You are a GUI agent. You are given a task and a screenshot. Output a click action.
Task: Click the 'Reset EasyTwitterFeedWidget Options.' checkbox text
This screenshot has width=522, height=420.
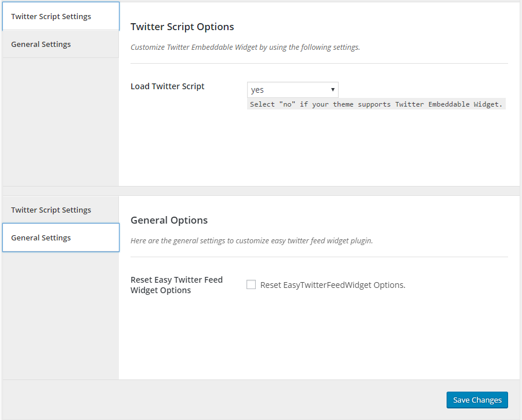(332, 285)
